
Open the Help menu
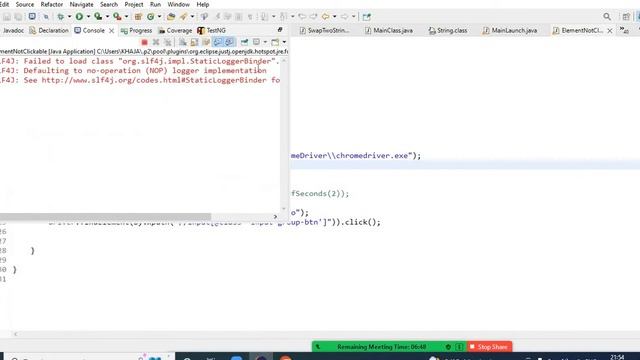tap(203, 4)
